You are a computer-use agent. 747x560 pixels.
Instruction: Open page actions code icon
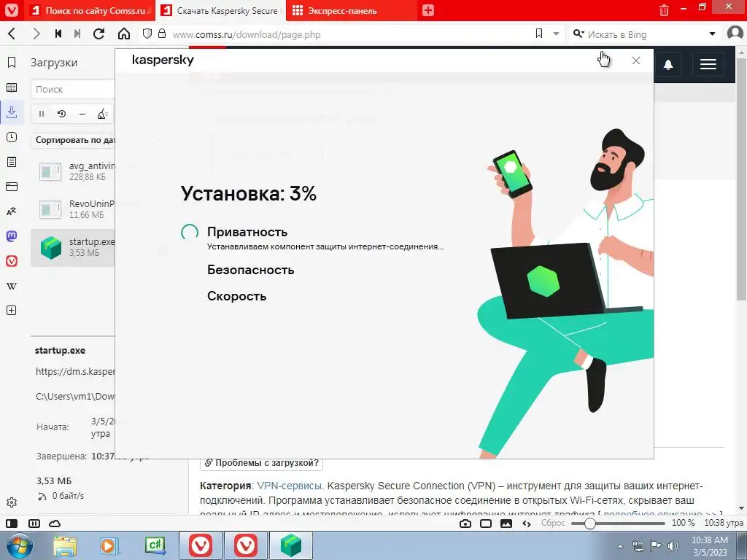click(x=527, y=524)
